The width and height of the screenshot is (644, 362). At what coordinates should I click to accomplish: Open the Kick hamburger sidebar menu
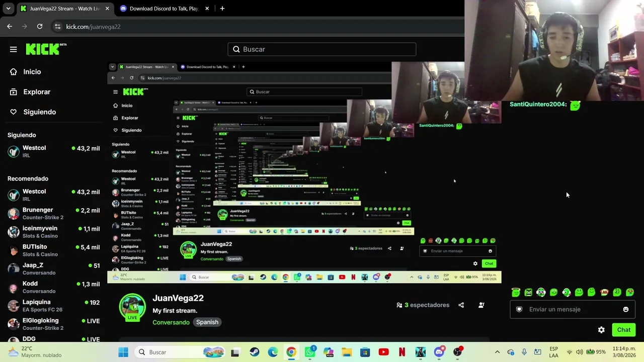[14, 49]
